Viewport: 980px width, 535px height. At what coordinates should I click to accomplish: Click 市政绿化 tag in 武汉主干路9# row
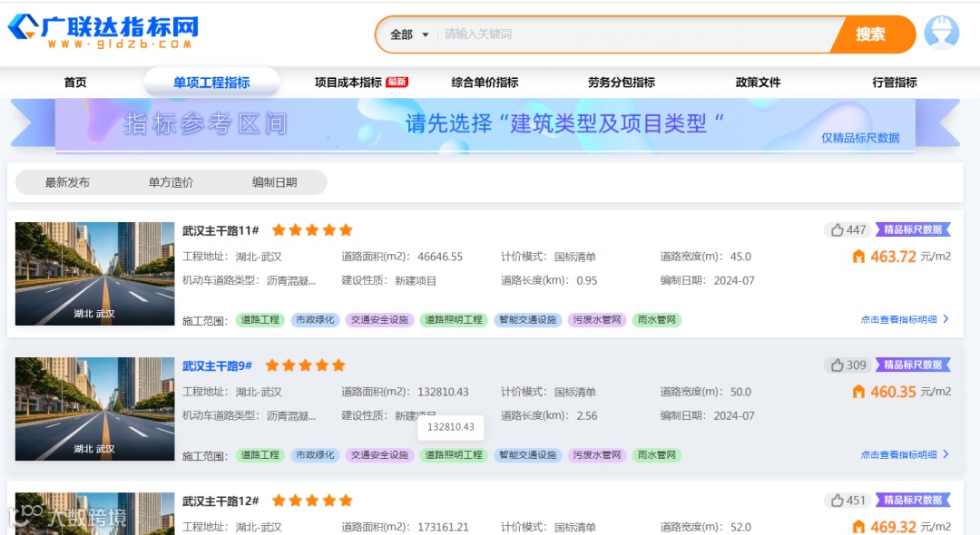315,455
